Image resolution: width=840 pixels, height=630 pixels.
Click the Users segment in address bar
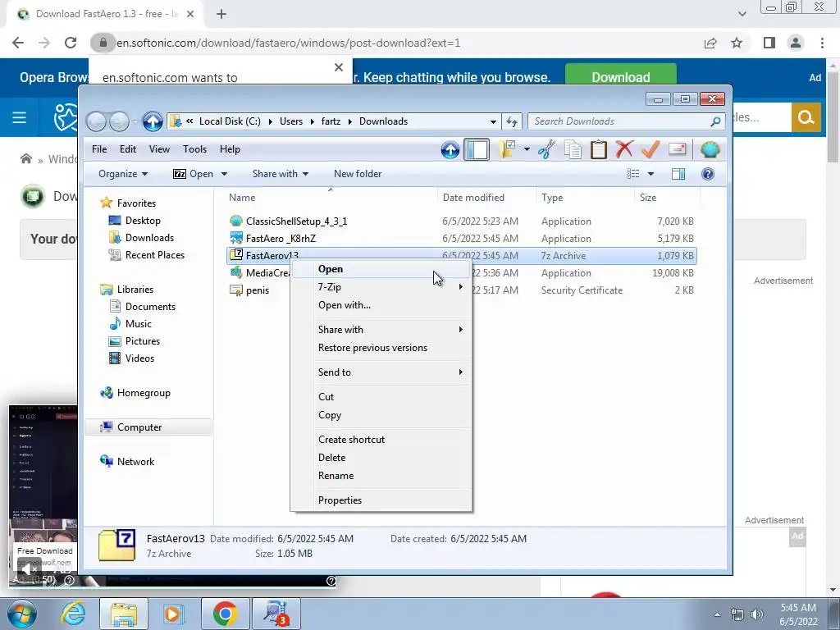(x=291, y=121)
